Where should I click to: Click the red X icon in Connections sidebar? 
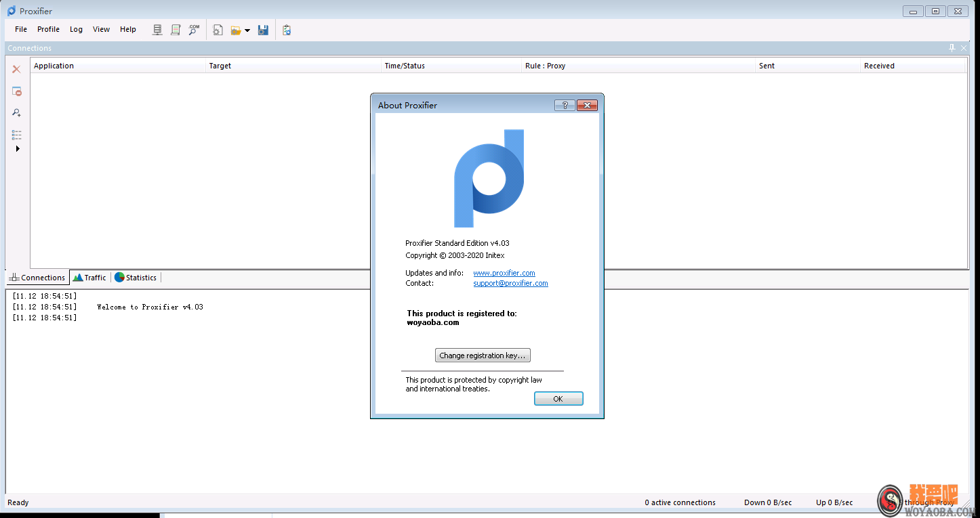tap(17, 69)
